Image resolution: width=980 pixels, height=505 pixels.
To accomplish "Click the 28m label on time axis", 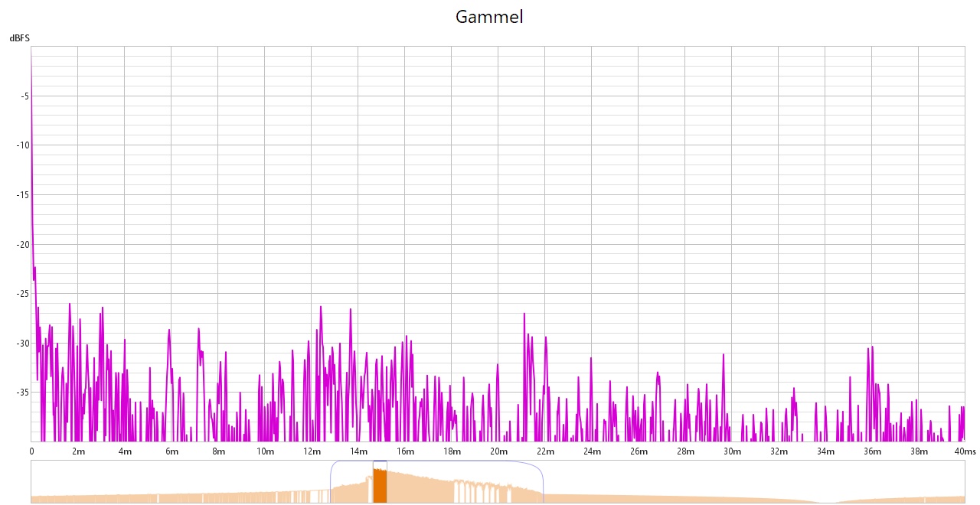I will (x=685, y=451).
